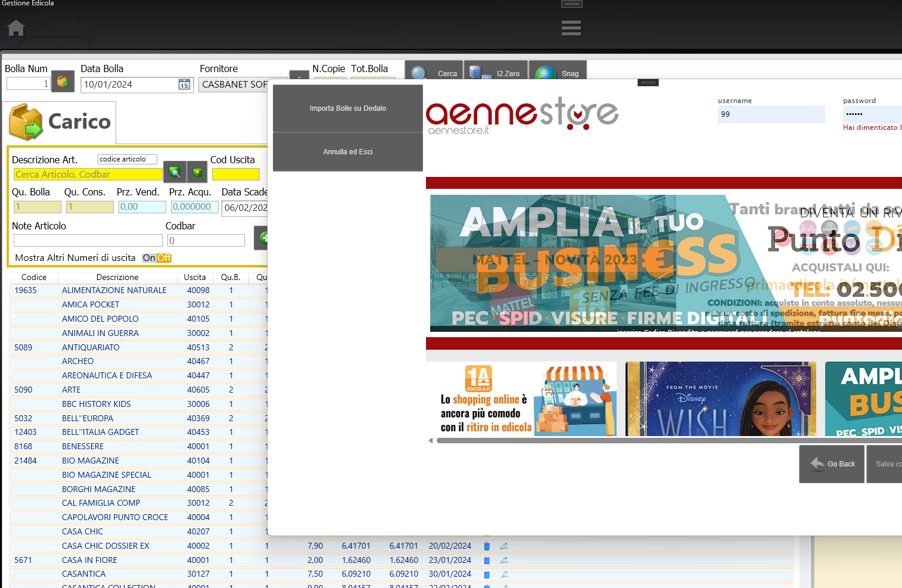
Task: Click the green cube icon beside article search
Action: coord(197,172)
